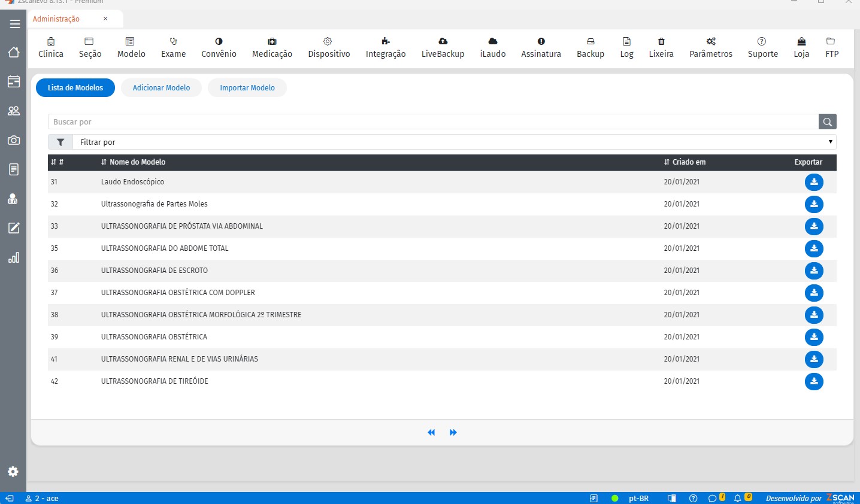This screenshot has width=860, height=504.
Task: Open settings gear in sidebar
Action: pyautogui.click(x=13, y=472)
